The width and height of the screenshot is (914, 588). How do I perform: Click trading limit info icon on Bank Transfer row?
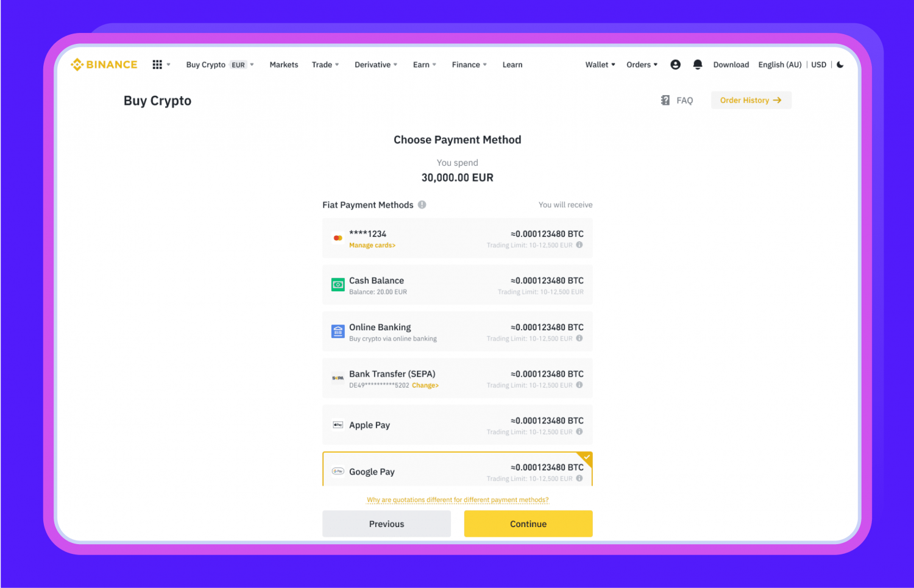pyautogui.click(x=579, y=385)
